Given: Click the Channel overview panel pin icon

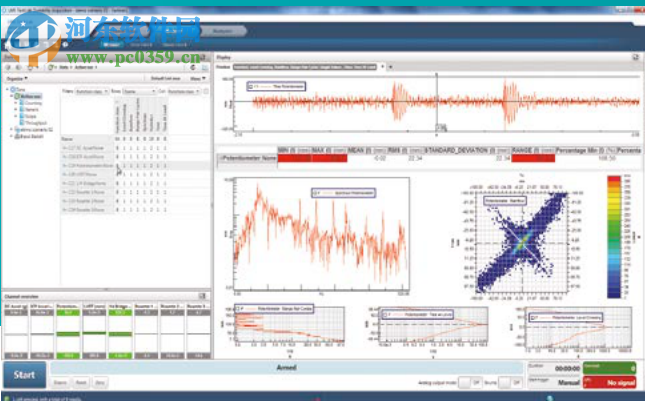Looking at the screenshot, I should tap(202, 296).
